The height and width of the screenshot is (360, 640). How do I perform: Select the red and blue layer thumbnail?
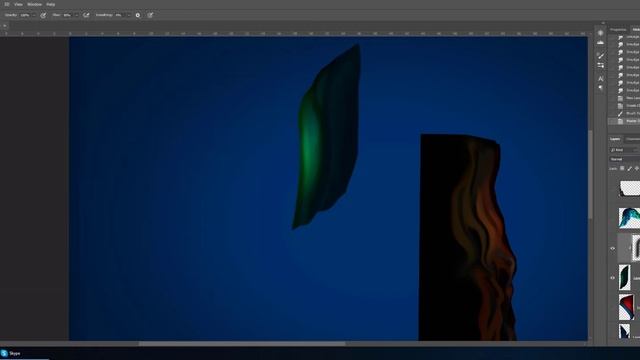coord(627,307)
